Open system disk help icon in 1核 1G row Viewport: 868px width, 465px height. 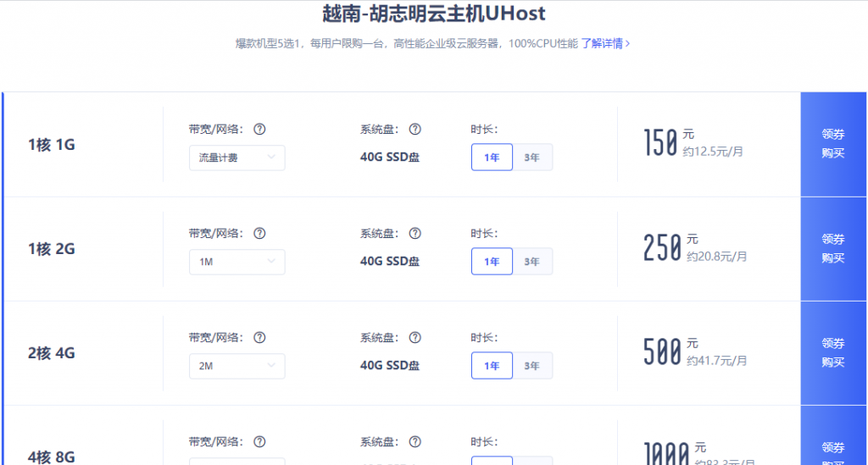click(x=415, y=130)
